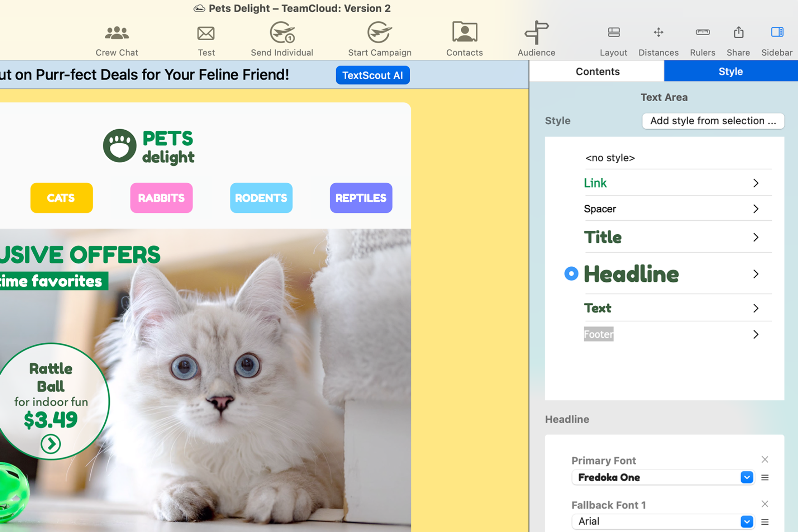Image resolution: width=798 pixels, height=532 pixels.
Task: Switch to the Contents tab
Action: click(x=597, y=71)
